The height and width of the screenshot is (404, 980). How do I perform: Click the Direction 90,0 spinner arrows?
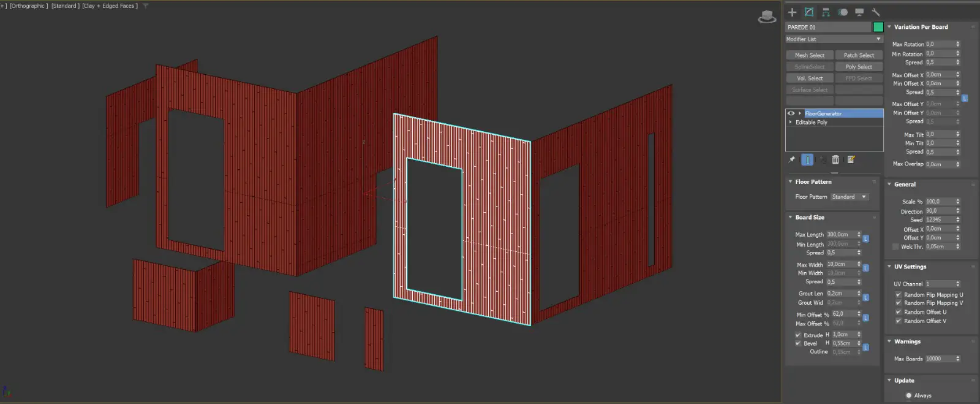tap(958, 211)
